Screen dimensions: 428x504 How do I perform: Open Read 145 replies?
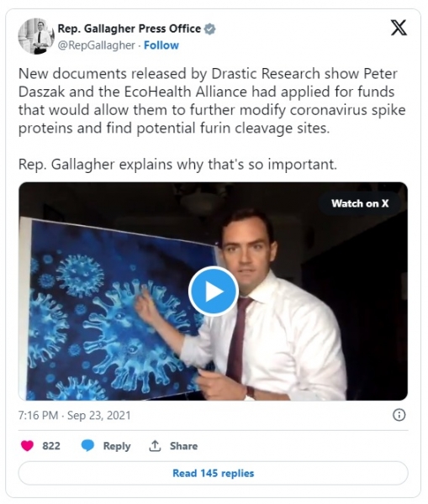click(214, 473)
